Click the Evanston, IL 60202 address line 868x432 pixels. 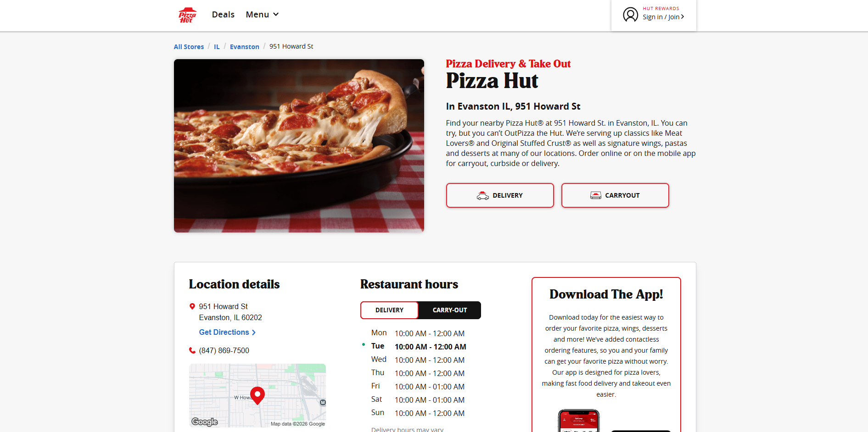tap(230, 317)
